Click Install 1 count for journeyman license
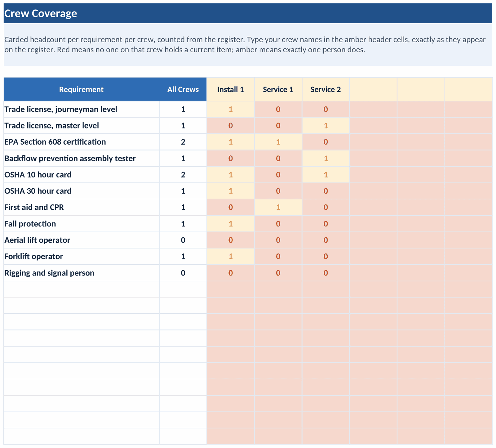This screenshot has width=496, height=448. point(231,109)
